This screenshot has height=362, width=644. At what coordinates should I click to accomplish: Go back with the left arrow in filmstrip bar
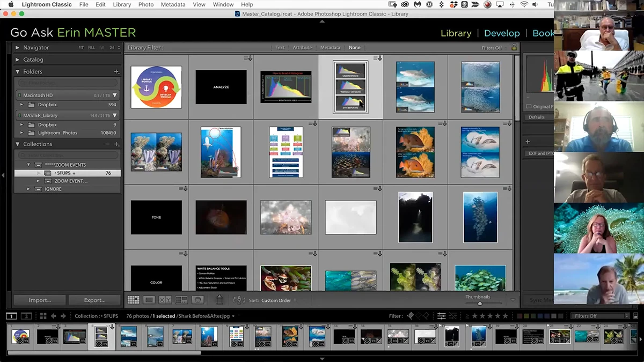(54, 316)
